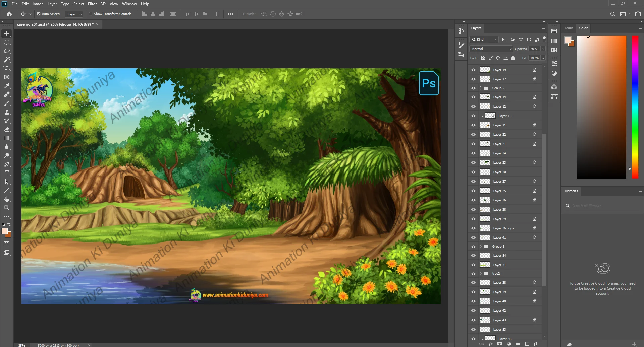Expand the Group 2 folder
This screenshot has width=644, height=347.
coord(481,88)
